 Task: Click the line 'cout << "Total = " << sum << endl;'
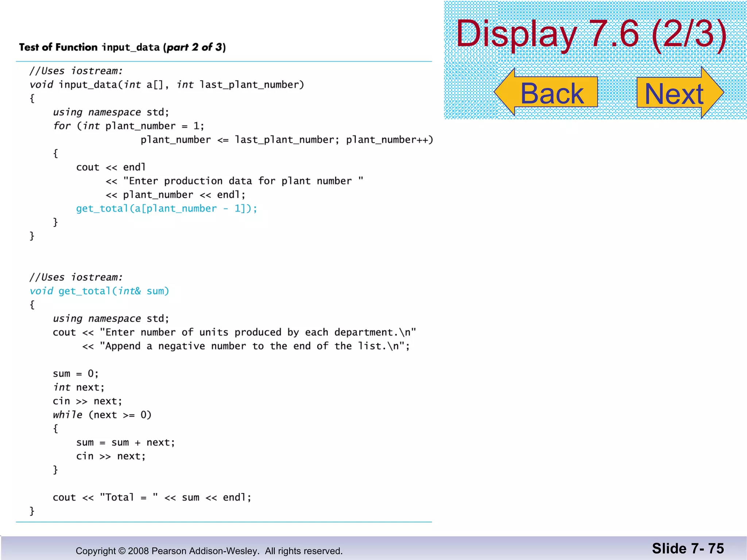[x=152, y=498]
